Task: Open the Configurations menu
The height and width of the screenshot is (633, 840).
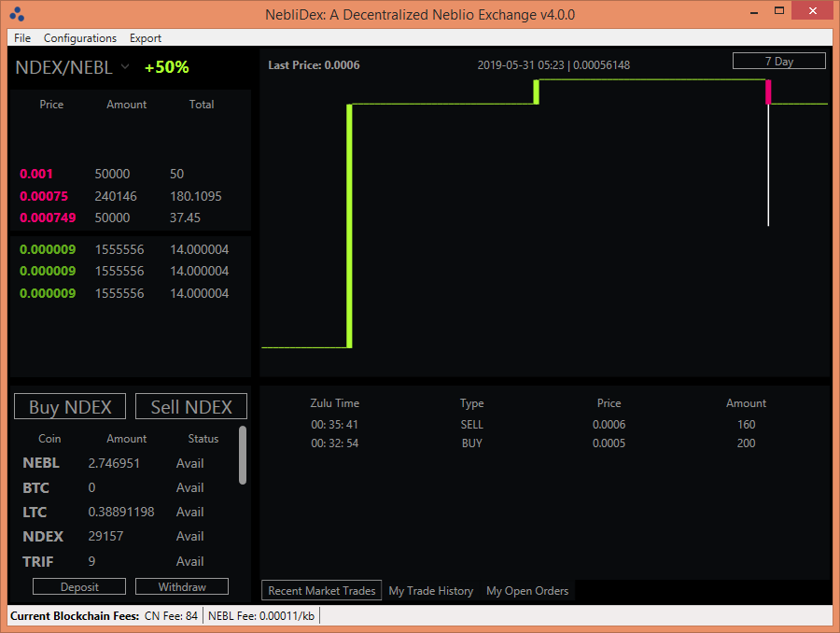Action: pyautogui.click(x=80, y=38)
